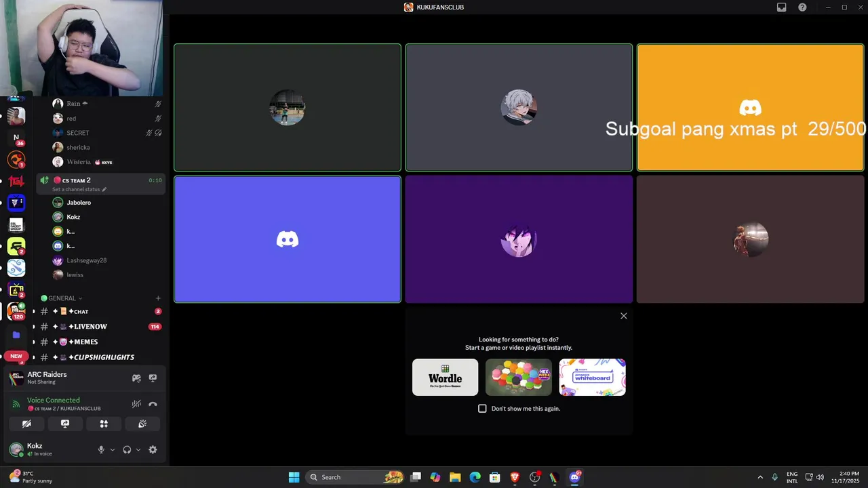This screenshot has width=868, height=488.
Task: Focus the Subgoal pang xmas video tile
Action: pyautogui.click(x=750, y=108)
